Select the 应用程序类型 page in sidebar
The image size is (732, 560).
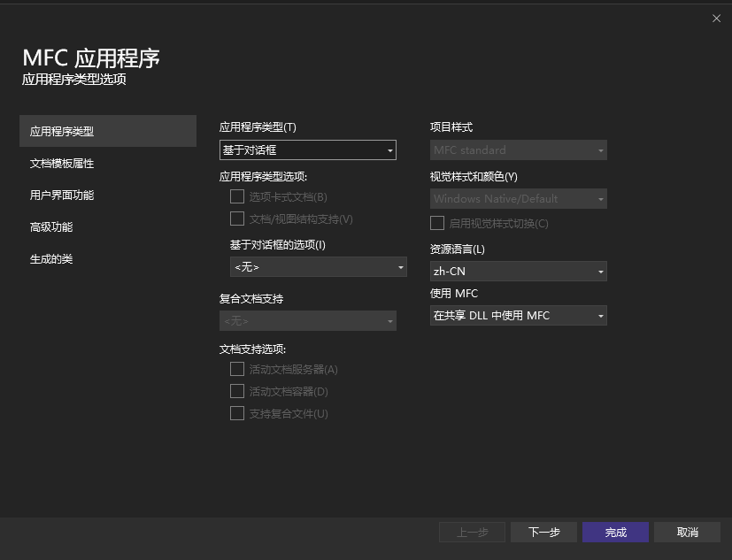point(108,130)
